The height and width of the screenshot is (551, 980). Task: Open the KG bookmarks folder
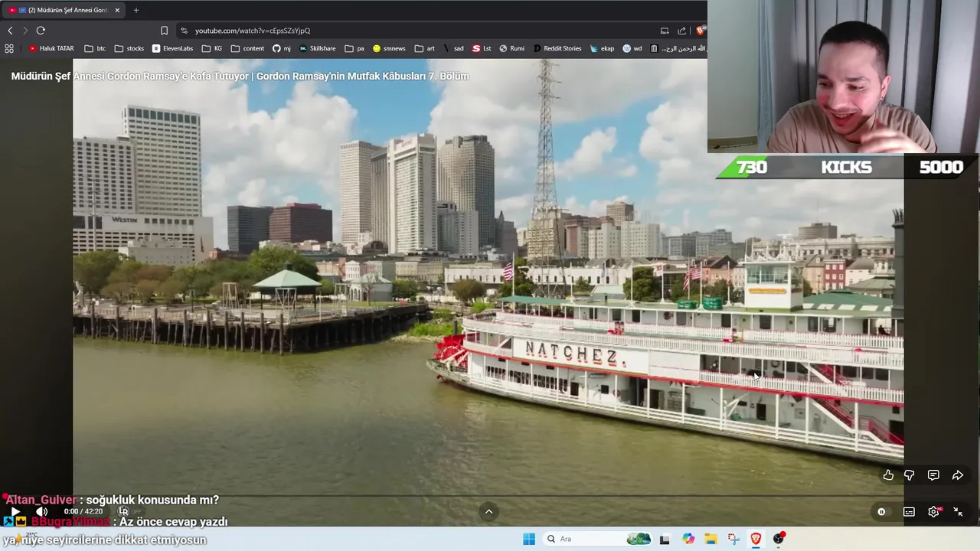212,48
